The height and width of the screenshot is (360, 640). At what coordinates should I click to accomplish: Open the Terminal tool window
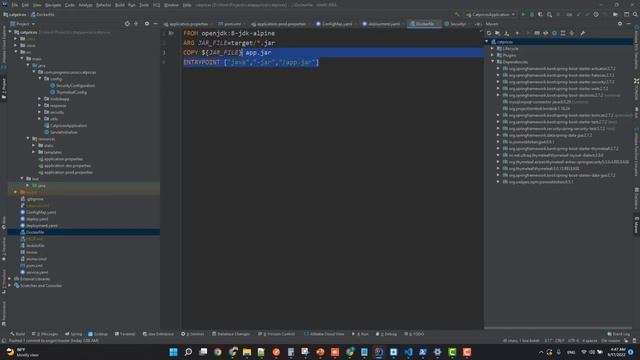point(125,334)
